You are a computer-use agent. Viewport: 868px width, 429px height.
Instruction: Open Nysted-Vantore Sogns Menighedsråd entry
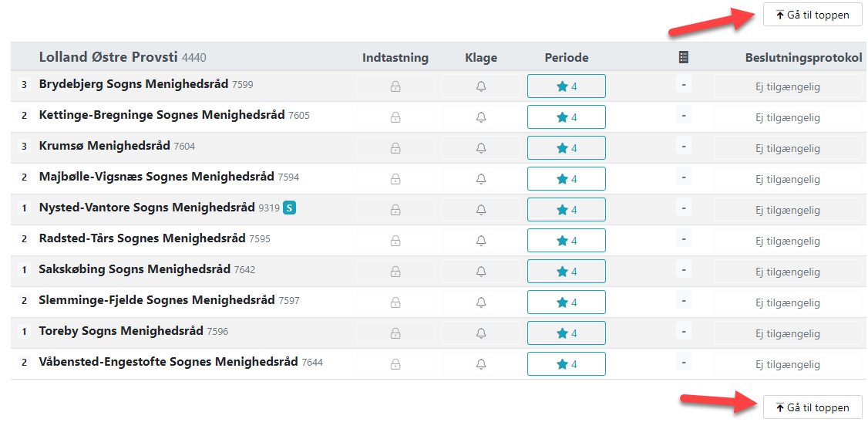click(x=147, y=208)
